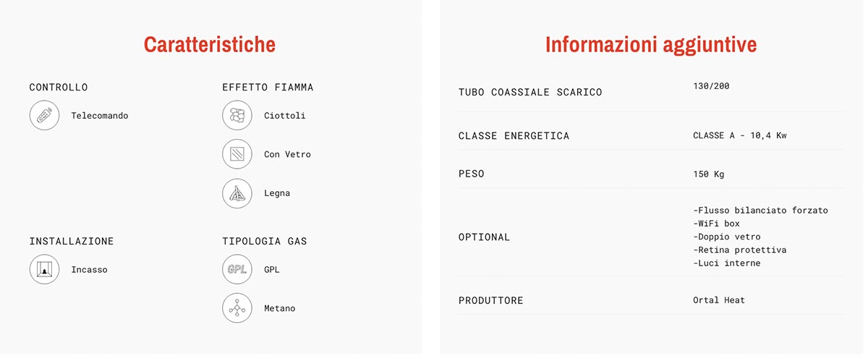This screenshot has height=359, width=868.
Task: Choose the Legna wood flame icon
Action: [x=237, y=193]
